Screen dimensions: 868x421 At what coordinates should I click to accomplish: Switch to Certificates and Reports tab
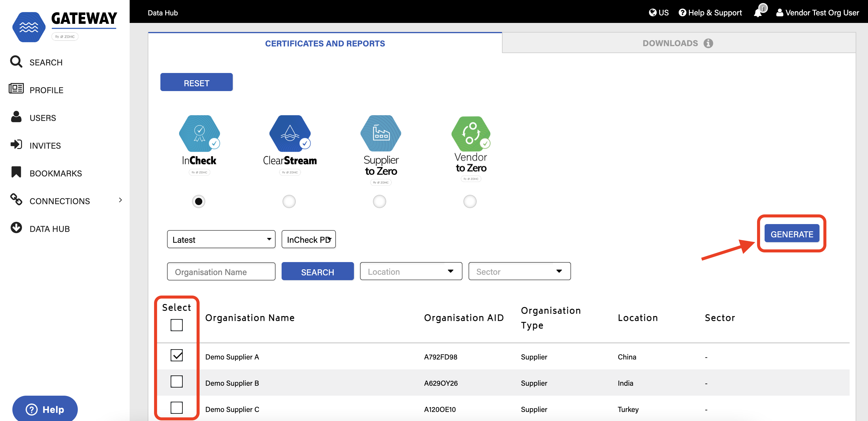click(x=325, y=43)
